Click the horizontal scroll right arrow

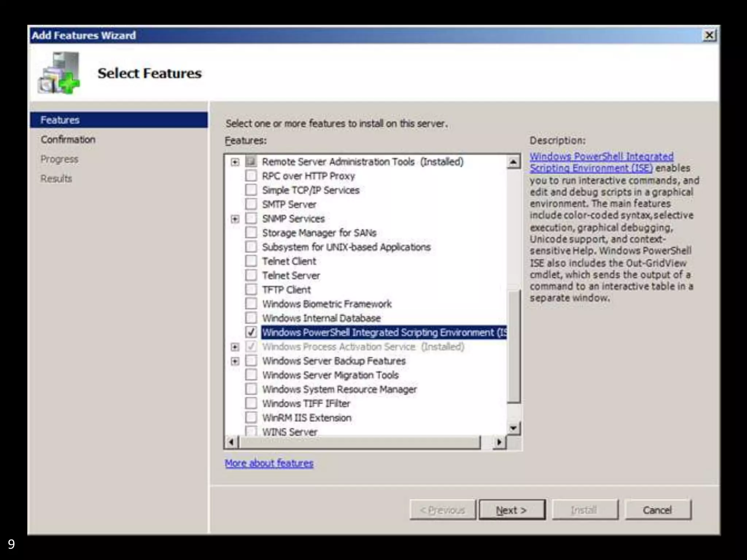click(500, 442)
